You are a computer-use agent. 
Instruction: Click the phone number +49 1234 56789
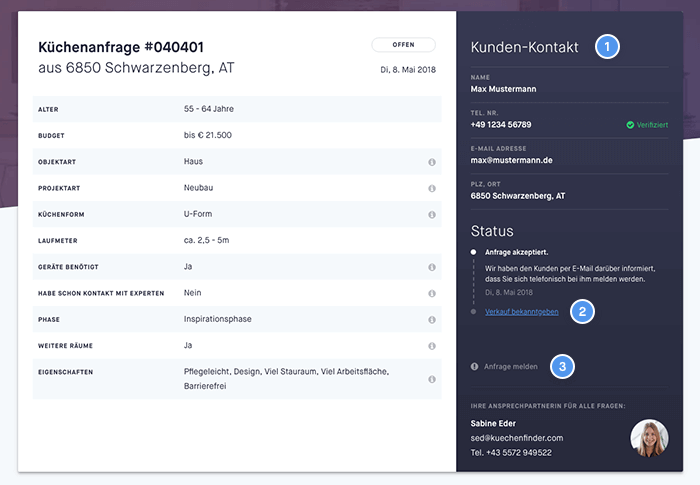click(501, 125)
